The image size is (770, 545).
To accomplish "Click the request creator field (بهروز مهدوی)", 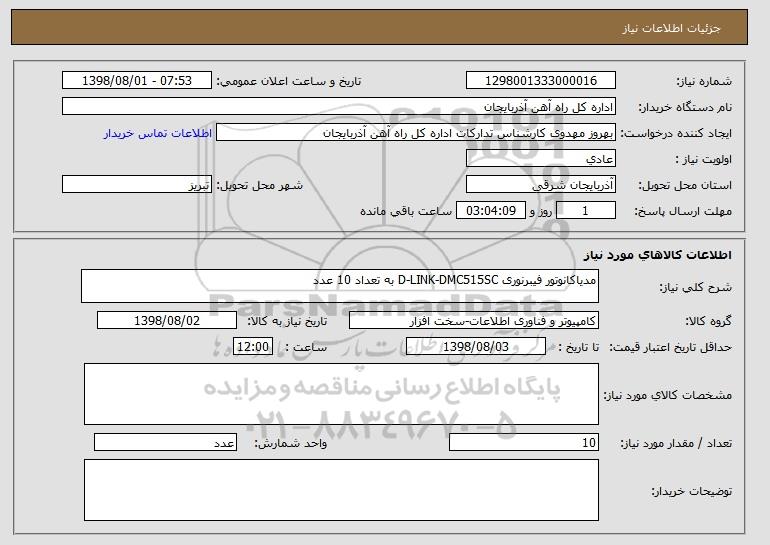I will (416, 133).
